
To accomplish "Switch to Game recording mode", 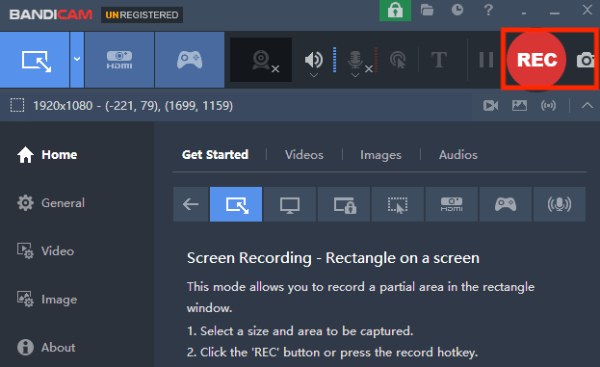I will 189,60.
